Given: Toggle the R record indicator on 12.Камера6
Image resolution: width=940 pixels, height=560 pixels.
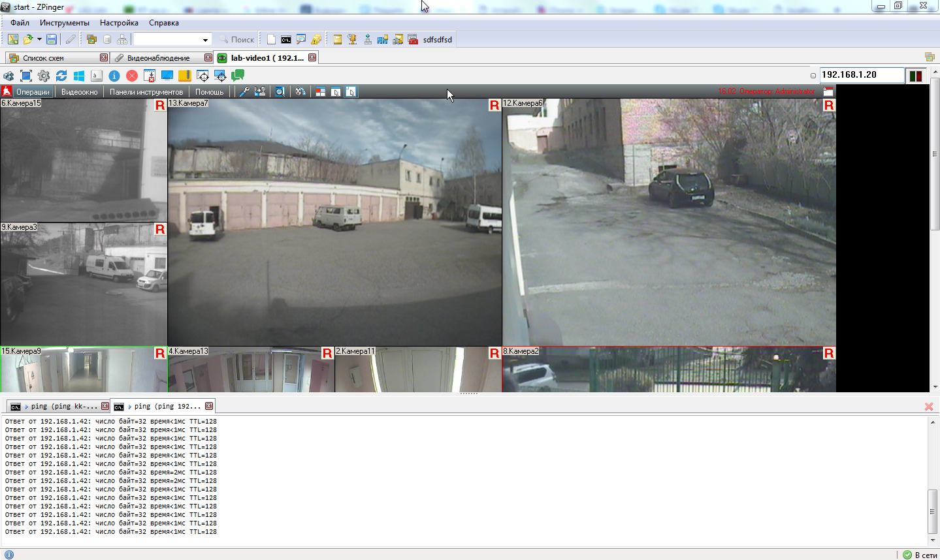Looking at the screenshot, I should click(829, 105).
